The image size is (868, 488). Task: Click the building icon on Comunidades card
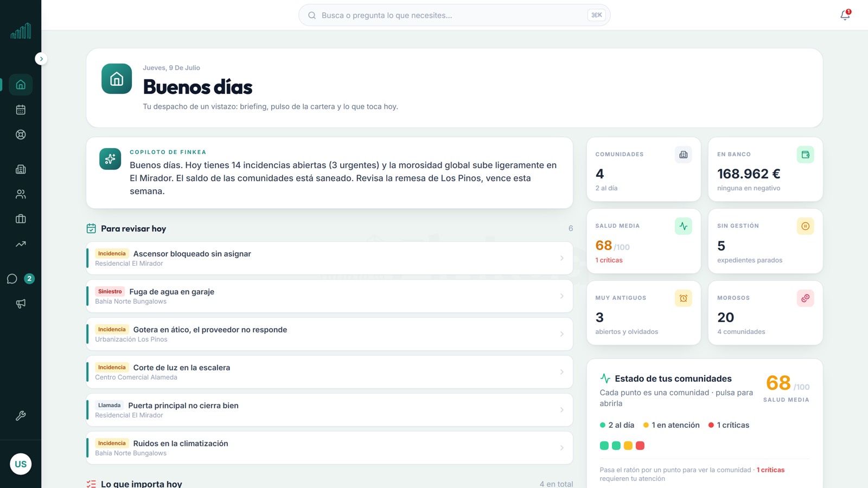684,155
